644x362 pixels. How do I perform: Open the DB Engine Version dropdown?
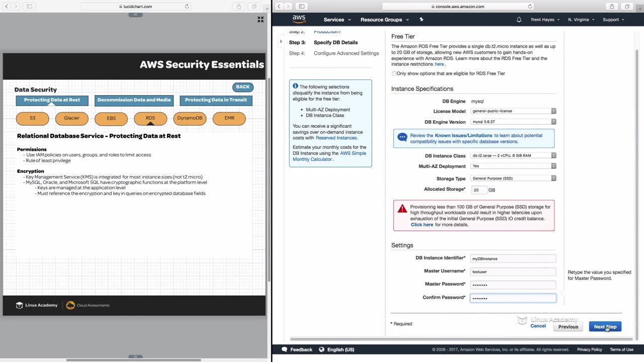coord(513,122)
